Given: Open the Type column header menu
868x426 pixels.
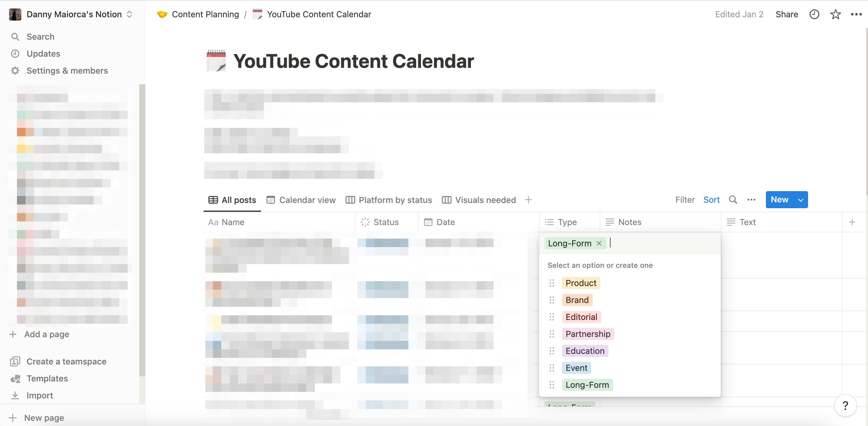Looking at the screenshot, I should [567, 222].
